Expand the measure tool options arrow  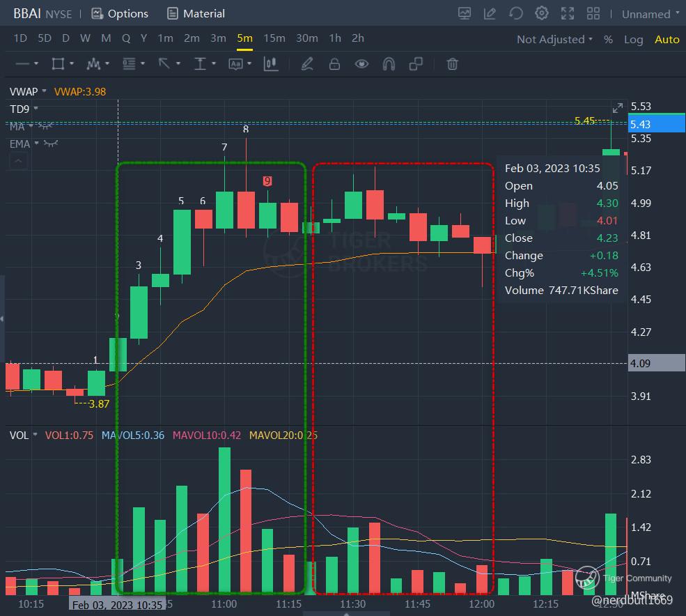tap(214, 64)
